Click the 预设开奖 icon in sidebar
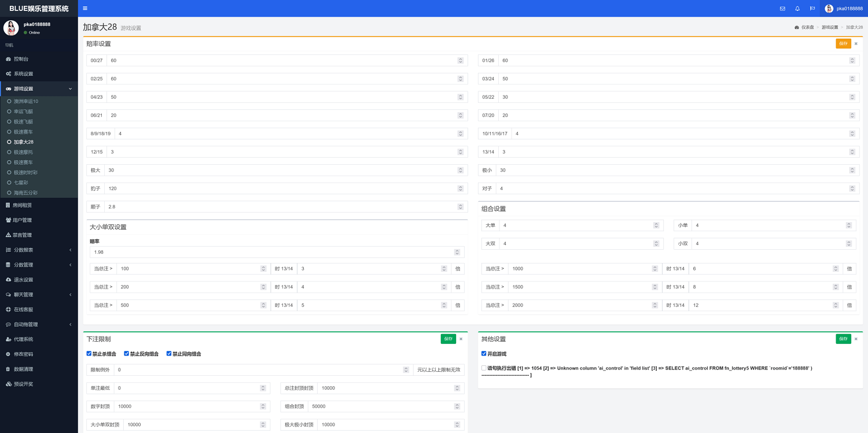868x433 pixels. coord(8,384)
